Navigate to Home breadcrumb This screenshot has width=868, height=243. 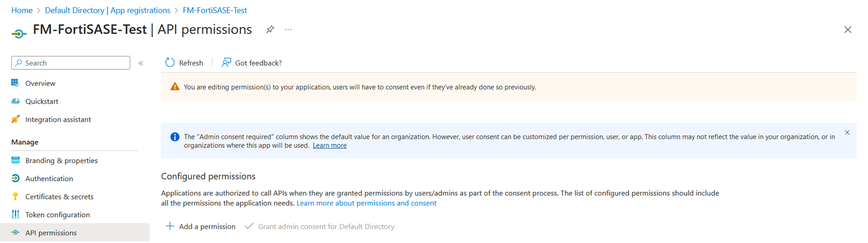(x=22, y=10)
